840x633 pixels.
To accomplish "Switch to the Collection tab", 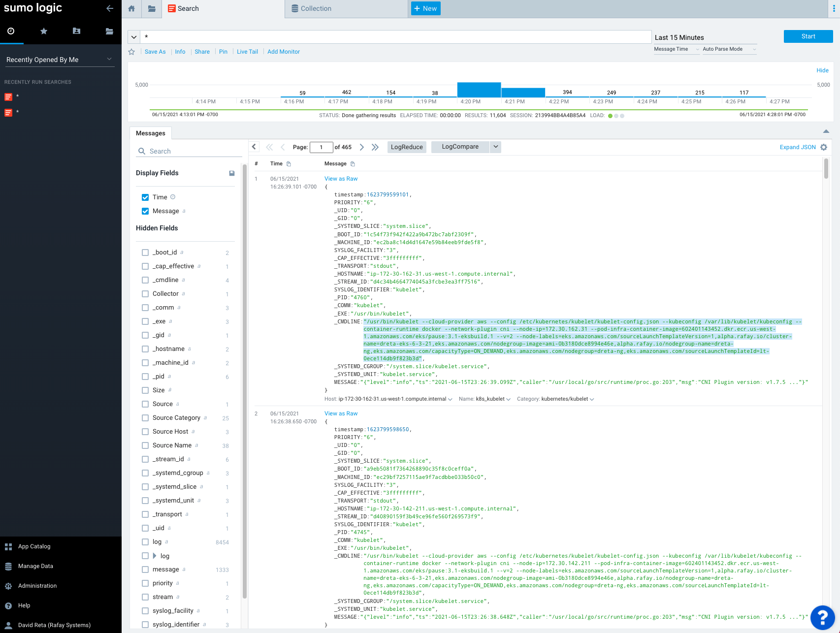I will coord(346,9).
